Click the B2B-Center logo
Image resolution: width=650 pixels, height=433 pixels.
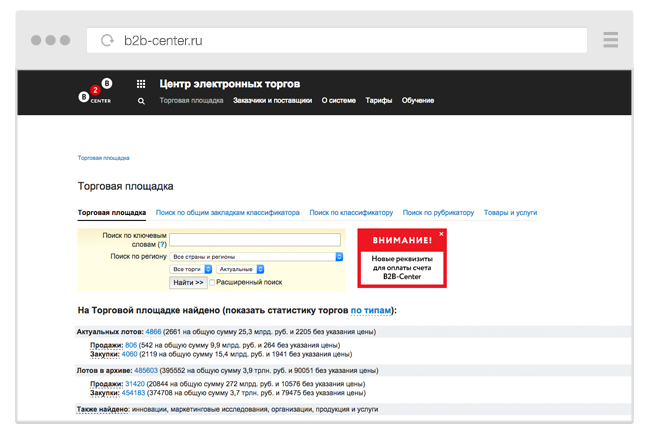point(96,91)
